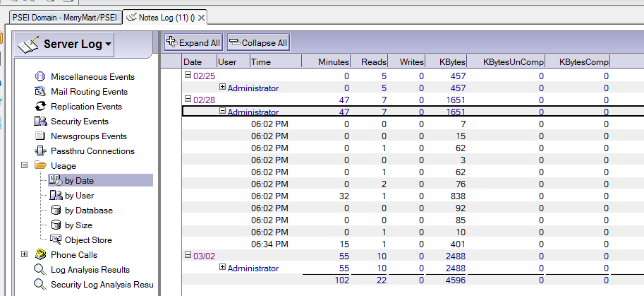Click the Replication Events arrows icon
Image resolution: width=644 pixels, height=296 pixels.
tap(40, 107)
